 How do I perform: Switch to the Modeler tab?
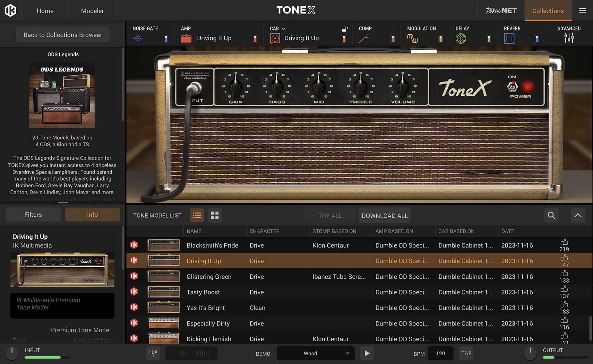[x=92, y=10]
